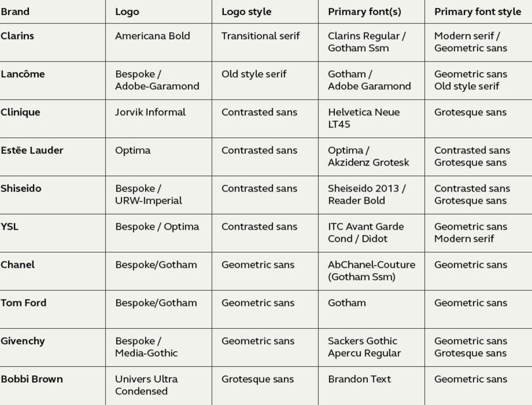Select the YSL brand cell
The width and height of the screenshot is (532, 405).
53,233
